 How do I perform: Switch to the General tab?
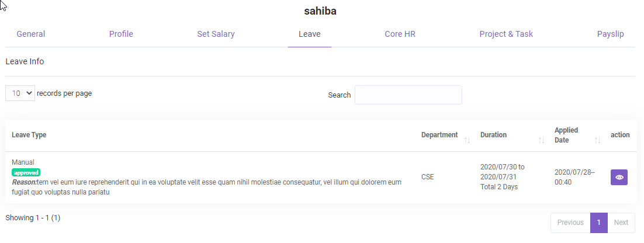[x=31, y=34]
